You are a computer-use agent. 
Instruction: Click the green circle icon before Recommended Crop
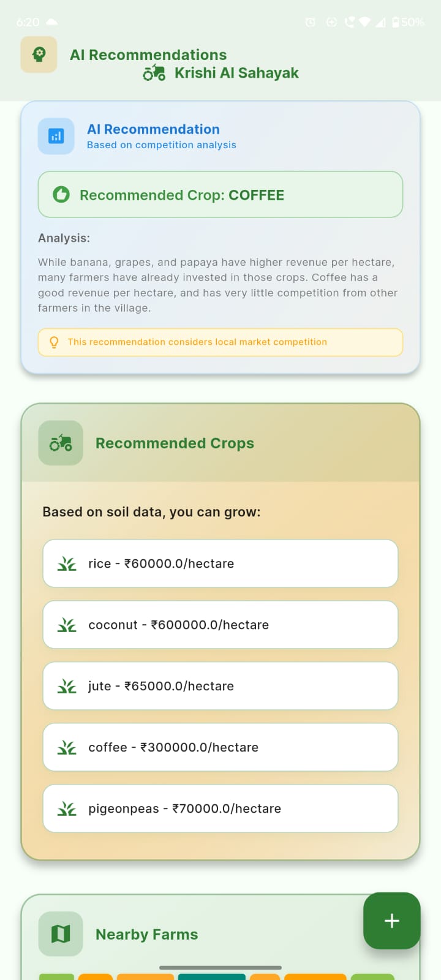pos(61,195)
